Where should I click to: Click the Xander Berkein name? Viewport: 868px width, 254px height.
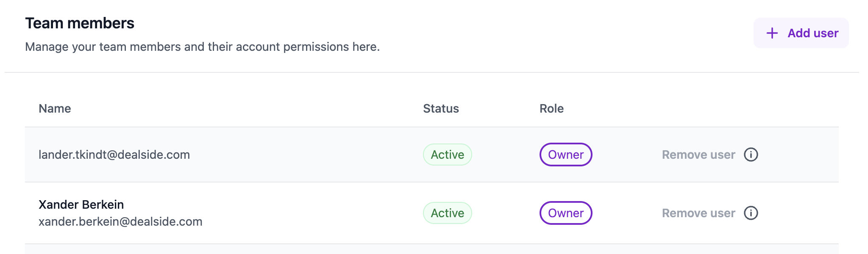[x=81, y=204]
